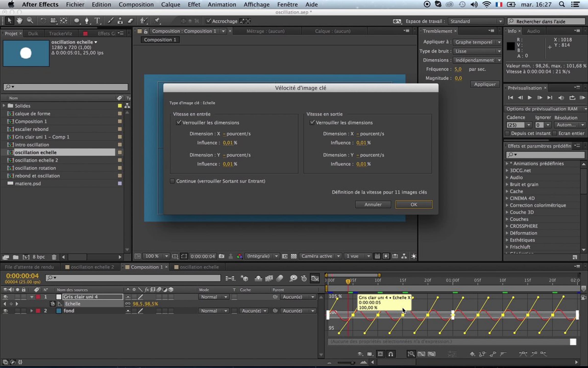Go to the first frame in Prévisualisation
The image size is (588, 368).
tap(511, 98)
